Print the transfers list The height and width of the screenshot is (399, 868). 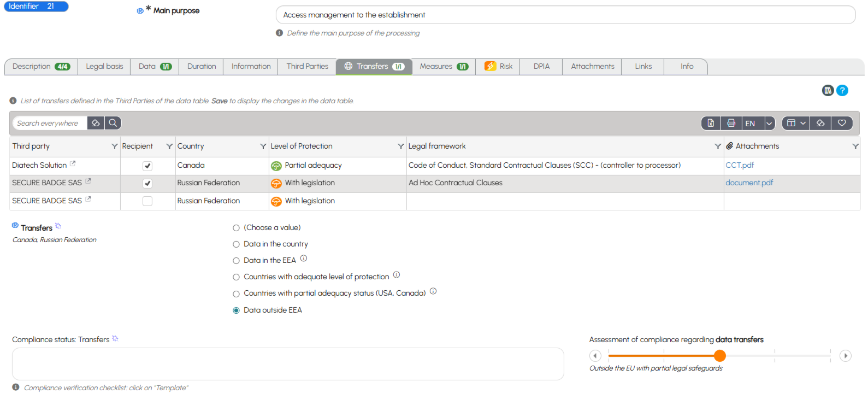pyautogui.click(x=731, y=123)
